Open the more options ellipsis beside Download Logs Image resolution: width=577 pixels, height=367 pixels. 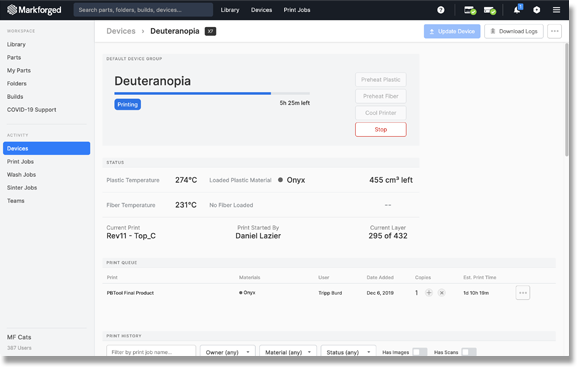pyautogui.click(x=555, y=31)
